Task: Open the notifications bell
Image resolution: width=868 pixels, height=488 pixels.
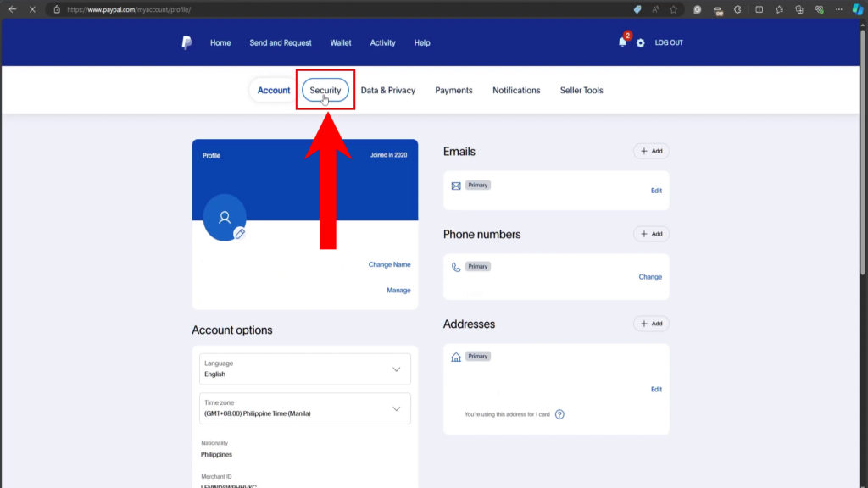Action: click(x=622, y=42)
